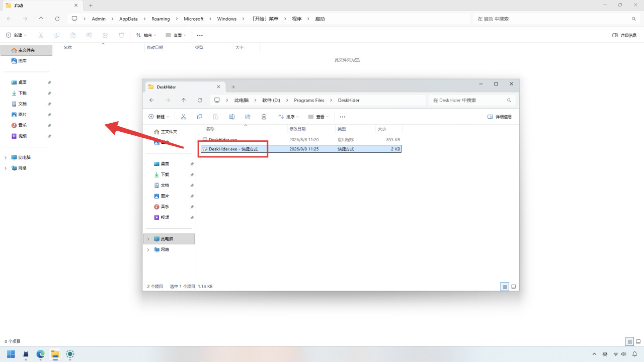Screen dimensions: 644x362
Task: Go up one level in the DeskHider window
Action: (184, 100)
